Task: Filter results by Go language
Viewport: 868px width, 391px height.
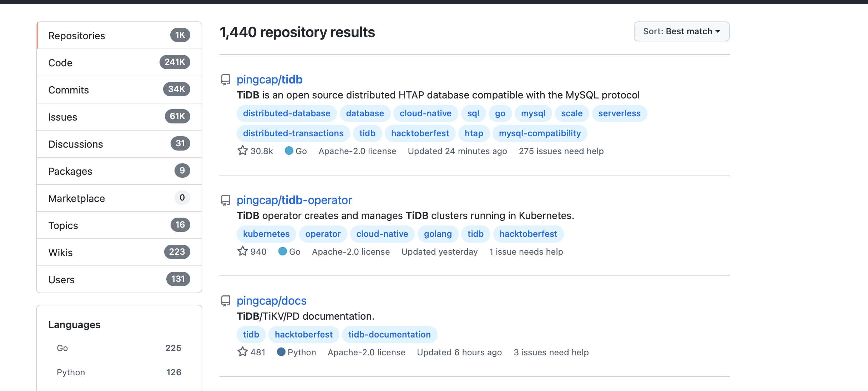Action: click(x=62, y=348)
